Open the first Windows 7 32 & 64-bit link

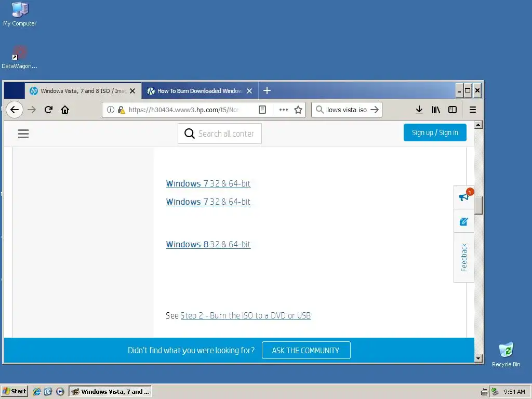click(208, 183)
